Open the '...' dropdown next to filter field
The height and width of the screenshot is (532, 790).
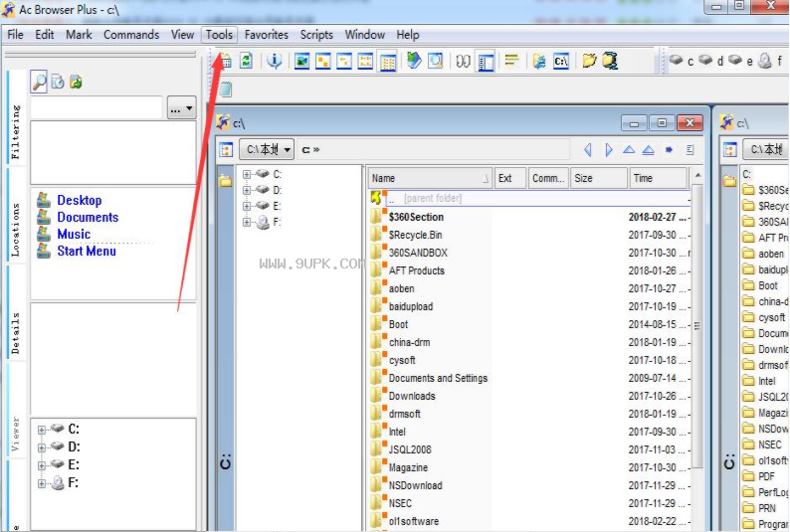click(x=181, y=108)
